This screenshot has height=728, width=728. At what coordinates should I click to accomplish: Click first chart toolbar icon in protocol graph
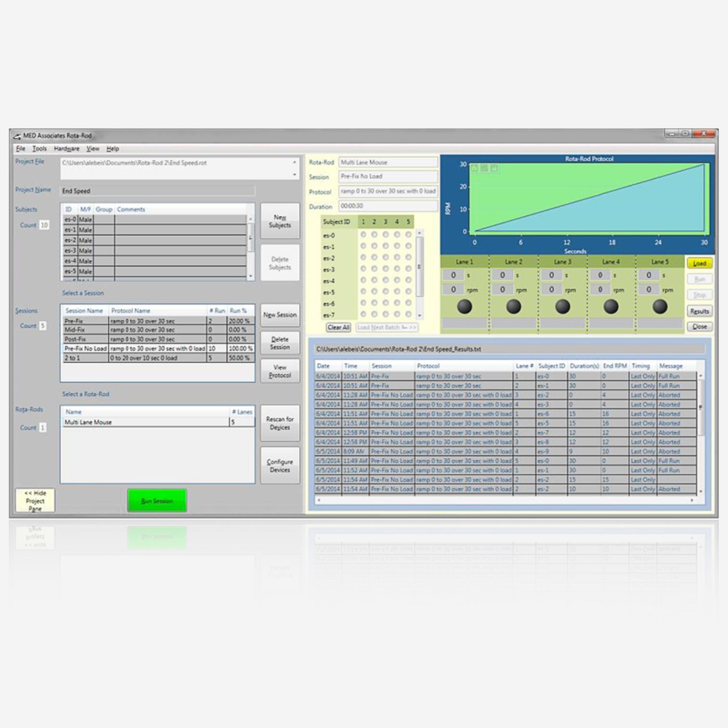[475, 168]
